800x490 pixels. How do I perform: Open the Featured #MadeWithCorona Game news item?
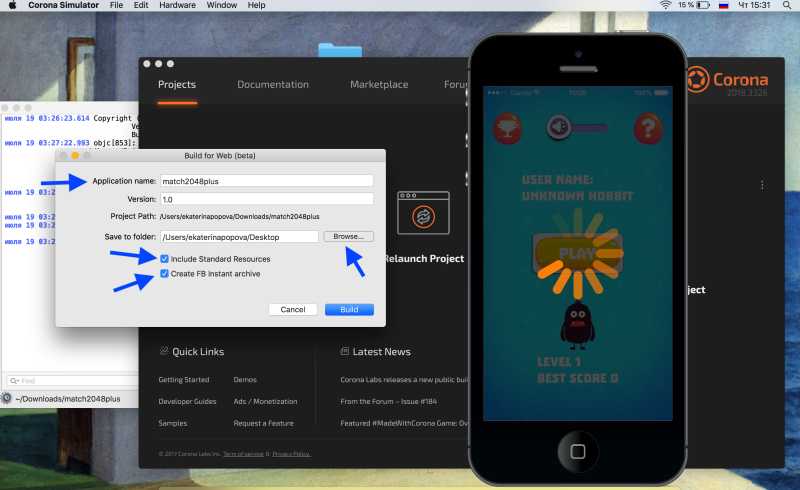(404, 423)
